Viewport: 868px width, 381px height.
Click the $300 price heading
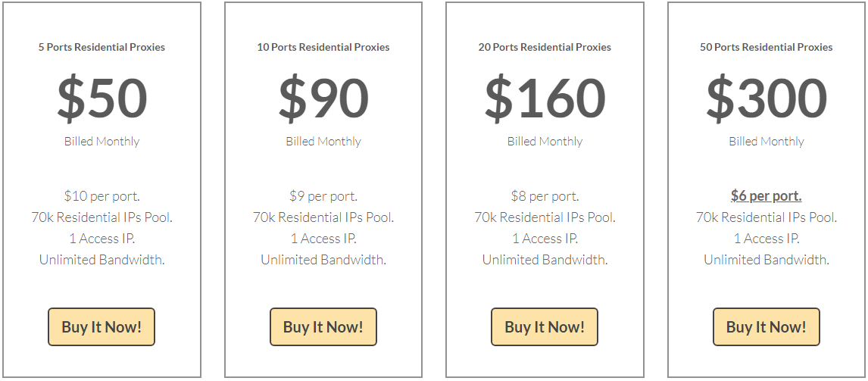766,98
